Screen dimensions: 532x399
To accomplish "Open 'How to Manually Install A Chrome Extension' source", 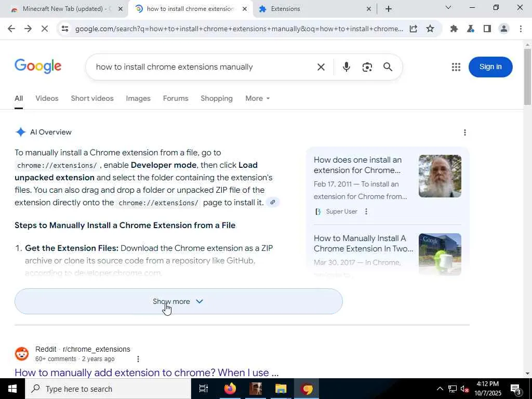I will pos(363,243).
